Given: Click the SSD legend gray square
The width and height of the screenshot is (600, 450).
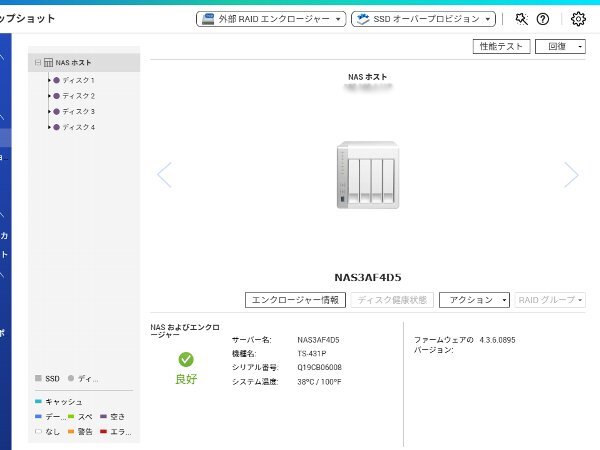Looking at the screenshot, I should [x=38, y=378].
